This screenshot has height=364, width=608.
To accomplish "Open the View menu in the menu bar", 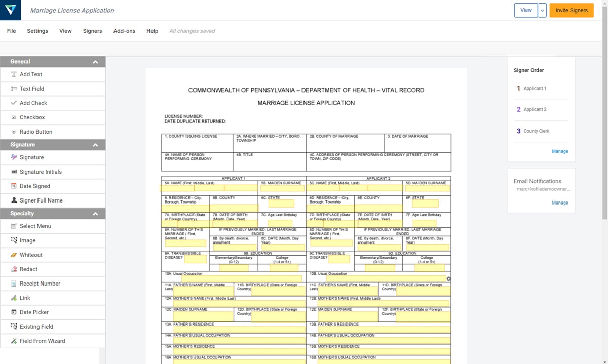I will tap(65, 31).
